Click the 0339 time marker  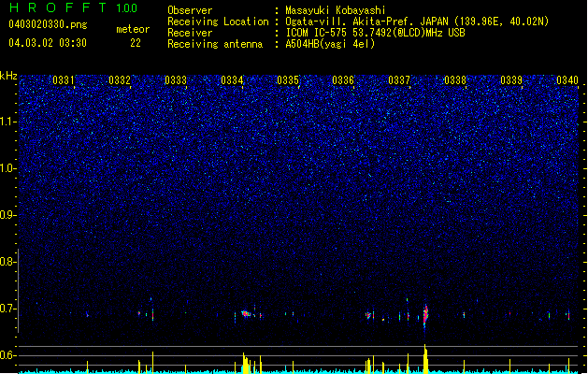point(511,80)
